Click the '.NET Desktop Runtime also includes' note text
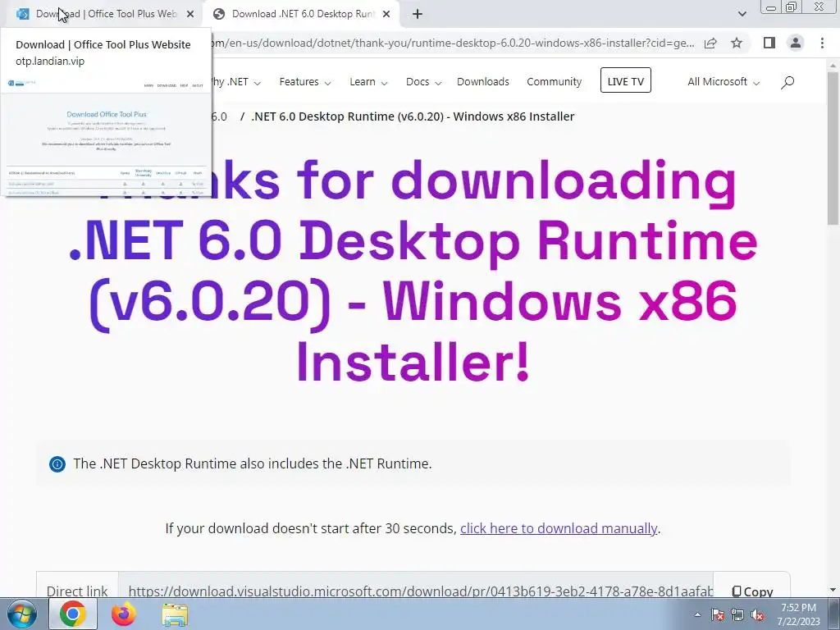 tap(253, 463)
